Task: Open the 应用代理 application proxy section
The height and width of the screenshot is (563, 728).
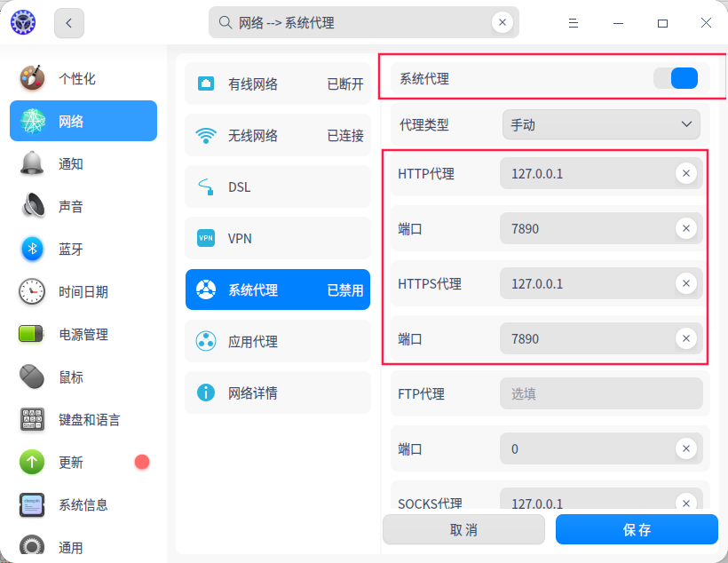Action: pyautogui.click(x=277, y=341)
